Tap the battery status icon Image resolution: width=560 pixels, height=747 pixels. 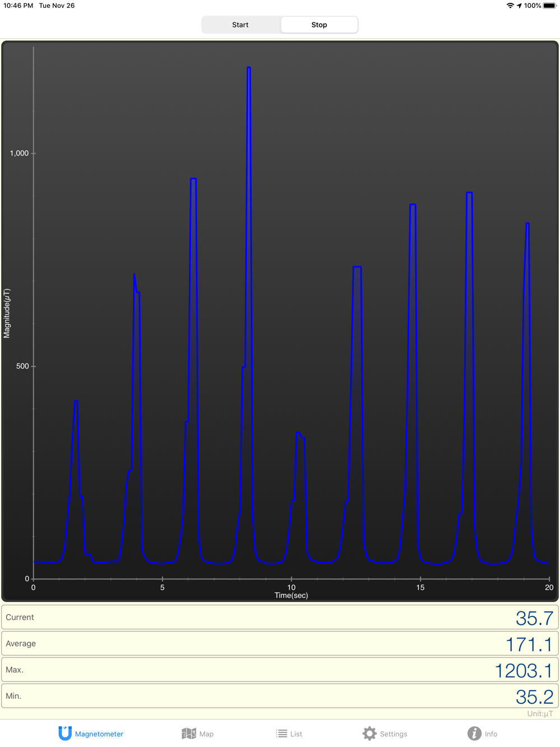[x=549, y=6]
